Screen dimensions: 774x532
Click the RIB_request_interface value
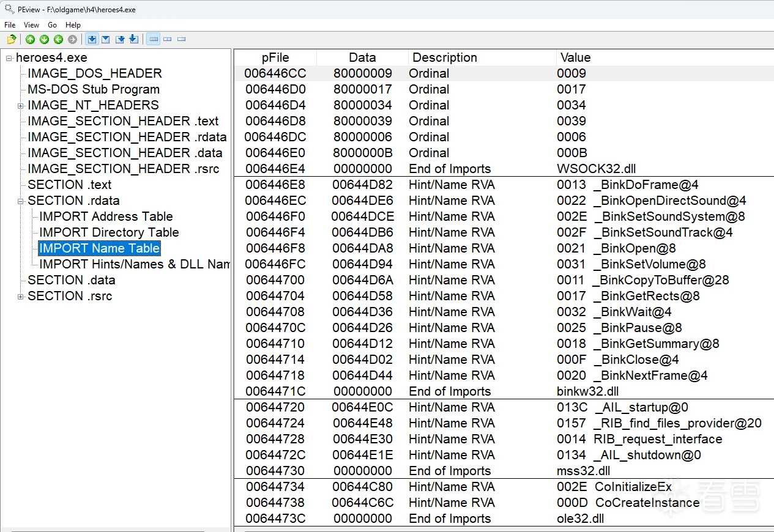click(x=640, y=439)
